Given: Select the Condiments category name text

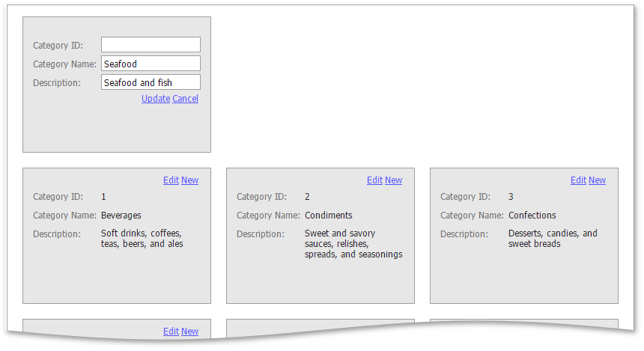Looking at the screenshot, I should pos(329,216).
